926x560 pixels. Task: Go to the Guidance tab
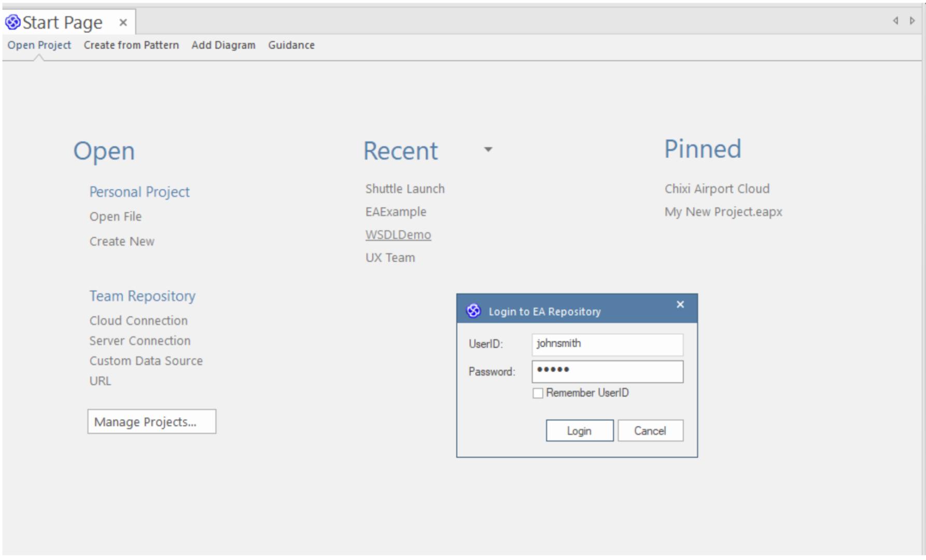tap(291, 45)
